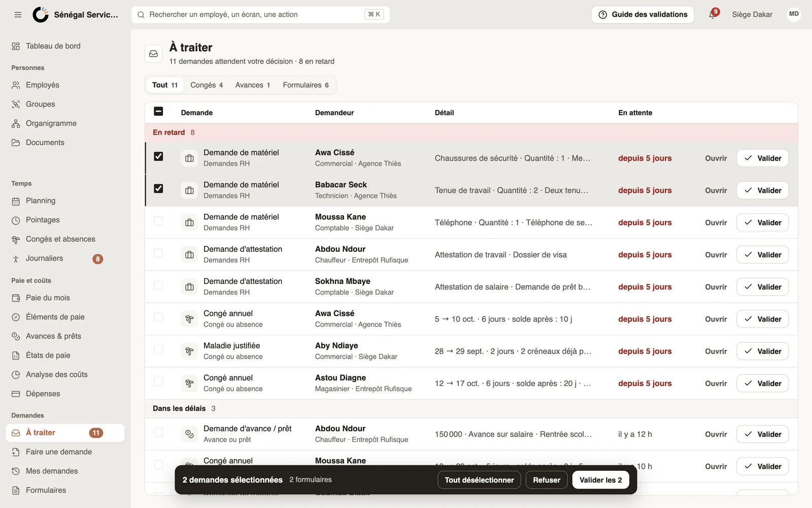The width and height of the screenshot is (812, 508).
Task: Click Refuser in selection bar
Action: 547,480
